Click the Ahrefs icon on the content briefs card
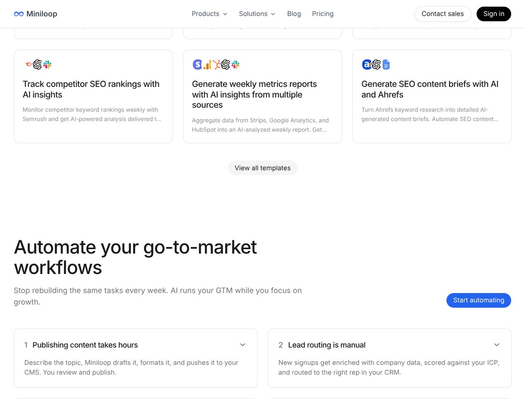This screenshot has height=399, width=532. 367,64
